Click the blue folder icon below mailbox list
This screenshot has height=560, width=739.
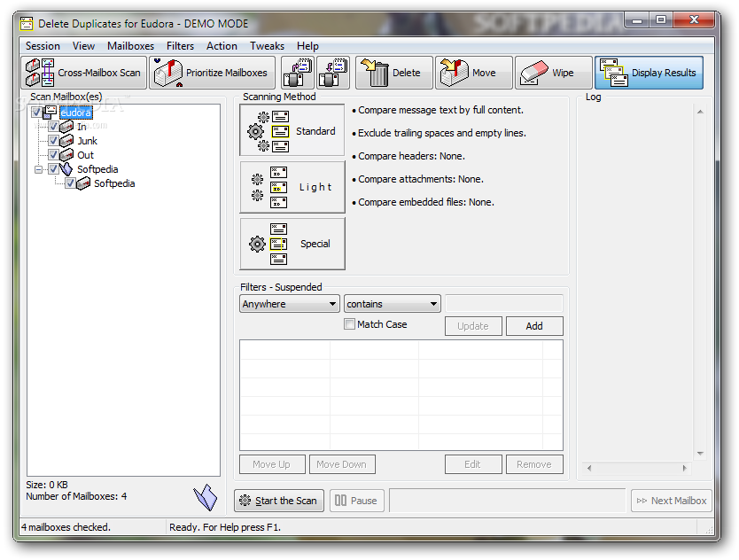(206, 497)
